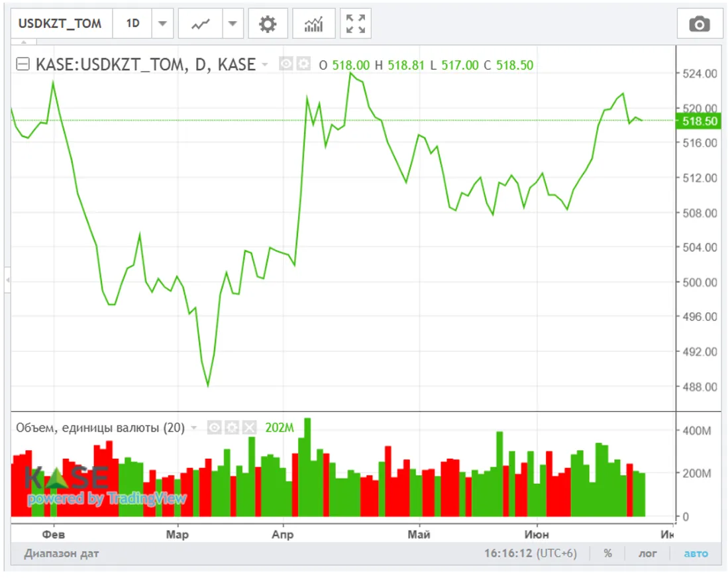Expand the chart style dropdown arrow
The height and width of the screenshot is (578, 728).
[x=232, y=25]
